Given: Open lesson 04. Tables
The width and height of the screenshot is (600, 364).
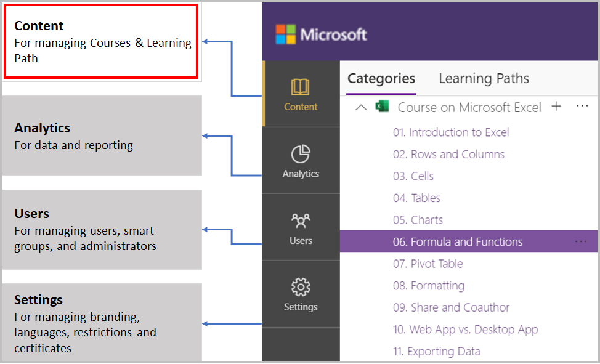Looking at the screenshot, I should point(416,198).
